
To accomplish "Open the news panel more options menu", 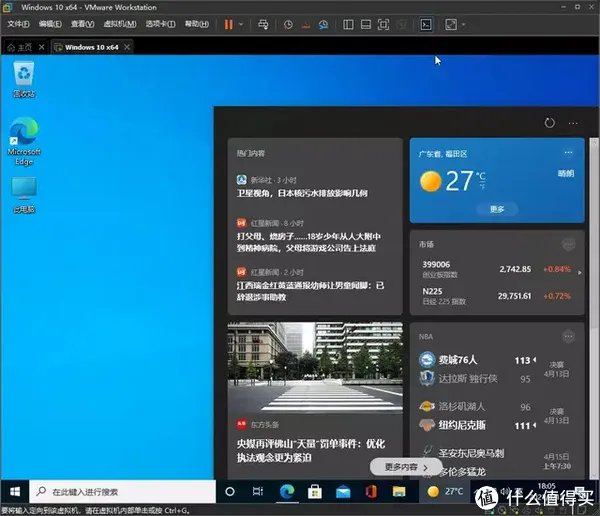I will [573, 123].
